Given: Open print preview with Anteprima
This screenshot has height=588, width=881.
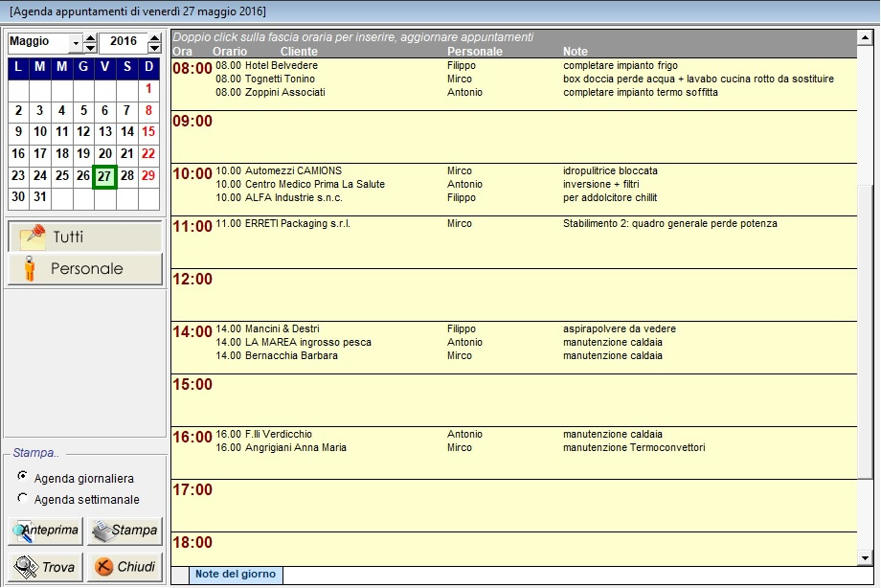Looking at the screenshot, I should (x=46, y=531).
